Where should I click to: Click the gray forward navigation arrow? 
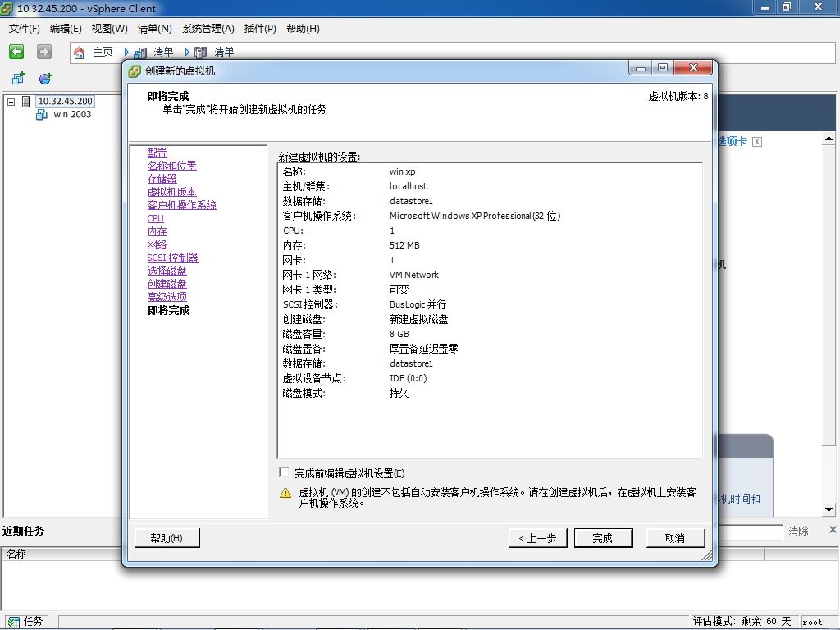(44, 52)
